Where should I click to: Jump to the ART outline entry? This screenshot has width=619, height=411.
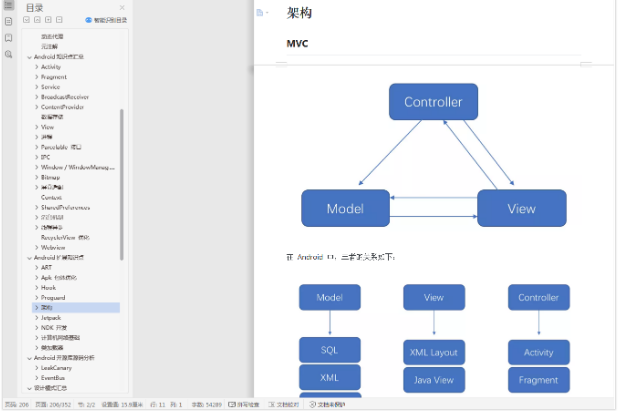coord(46,268)
